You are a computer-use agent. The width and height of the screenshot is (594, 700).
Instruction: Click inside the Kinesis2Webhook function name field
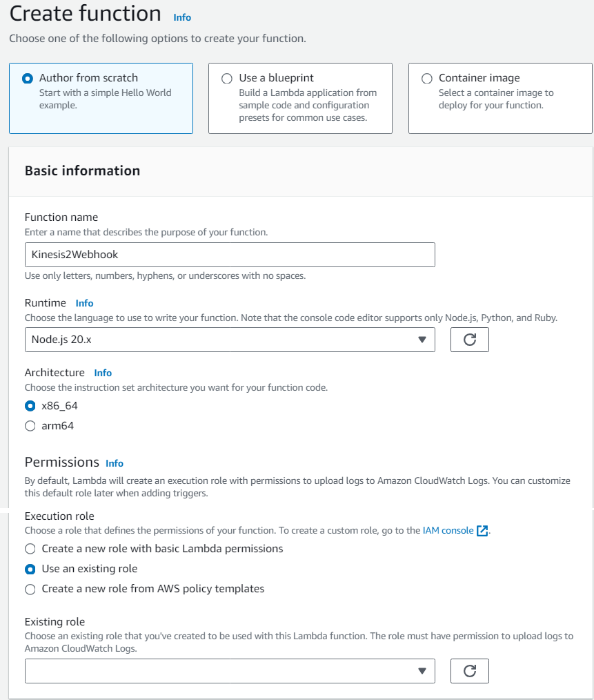pos(230,255)
